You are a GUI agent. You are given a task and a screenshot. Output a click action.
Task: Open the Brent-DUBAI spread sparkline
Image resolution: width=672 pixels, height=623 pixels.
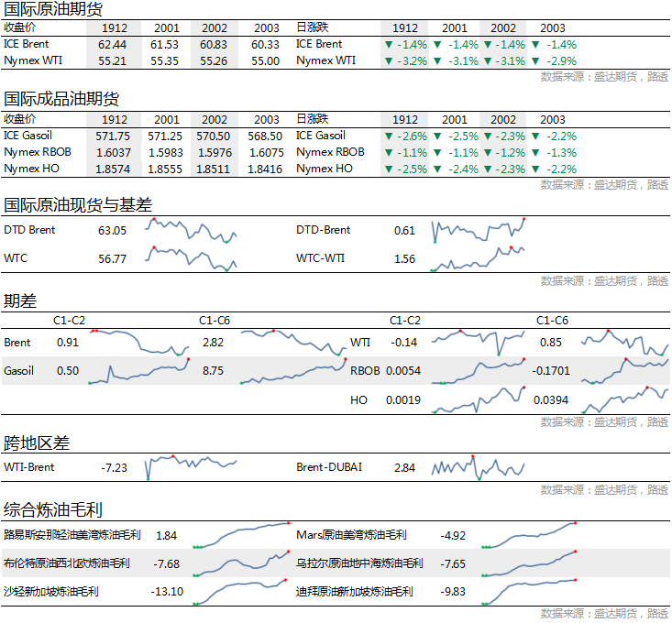coord(478,467)
